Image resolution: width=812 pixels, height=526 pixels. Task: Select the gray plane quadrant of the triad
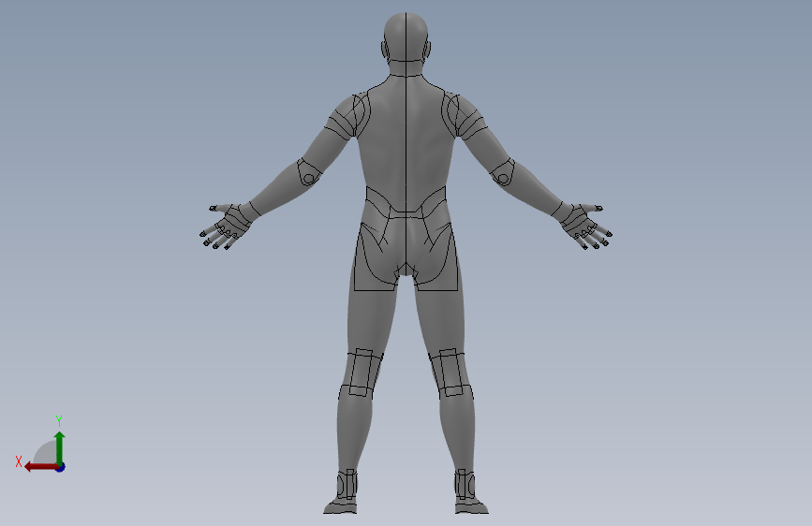47,453
